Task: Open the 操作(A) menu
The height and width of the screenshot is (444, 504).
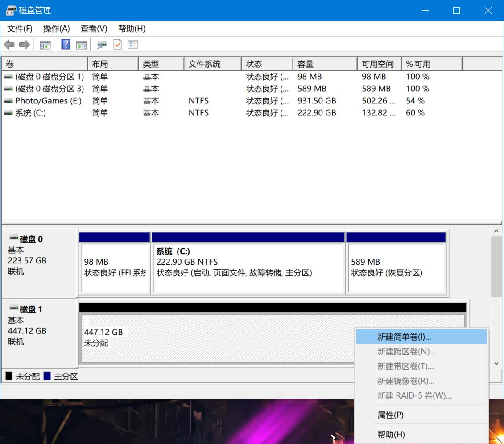Action: (56, 28)
